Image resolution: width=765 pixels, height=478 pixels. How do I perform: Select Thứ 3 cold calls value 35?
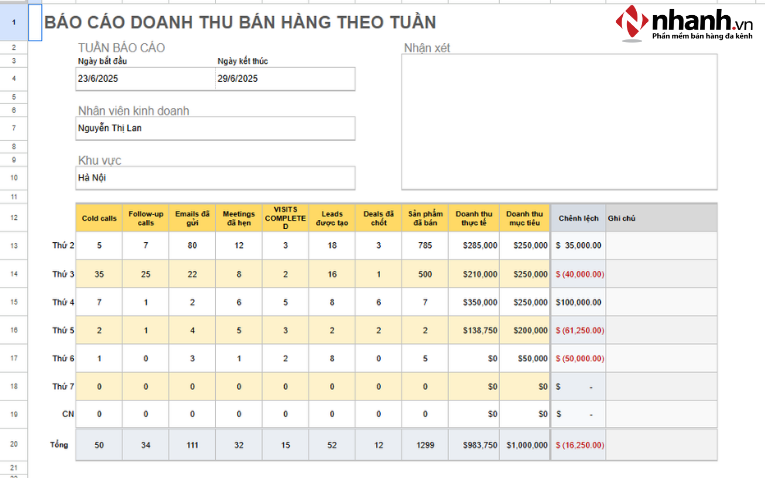point(99,274)
